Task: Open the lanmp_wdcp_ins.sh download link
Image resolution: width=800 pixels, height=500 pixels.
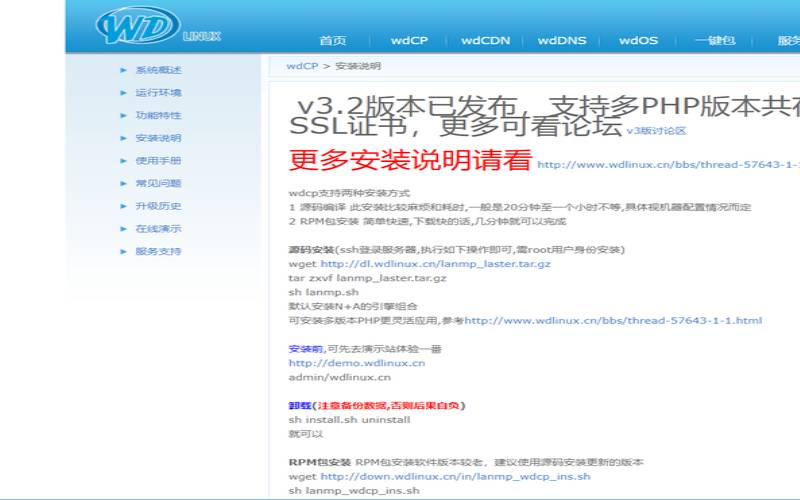Action: 455,476
